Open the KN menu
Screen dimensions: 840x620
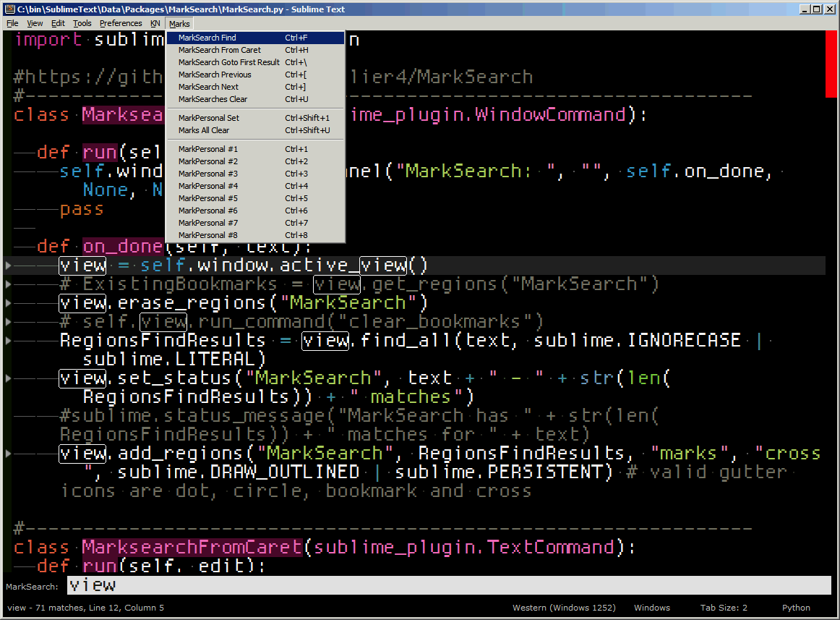[155, 24]
